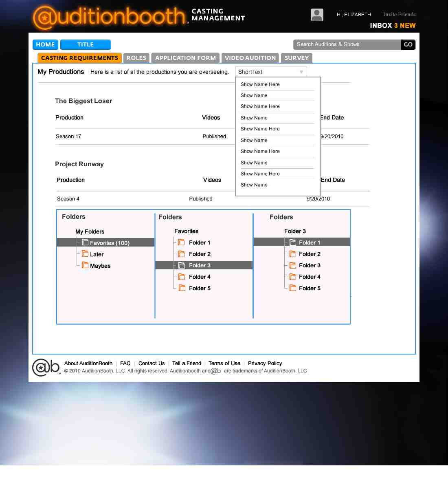Click Folder 1 icon under Folder 3
The height and width of the screenshot is (489, 448).
[x=293, y=242]
